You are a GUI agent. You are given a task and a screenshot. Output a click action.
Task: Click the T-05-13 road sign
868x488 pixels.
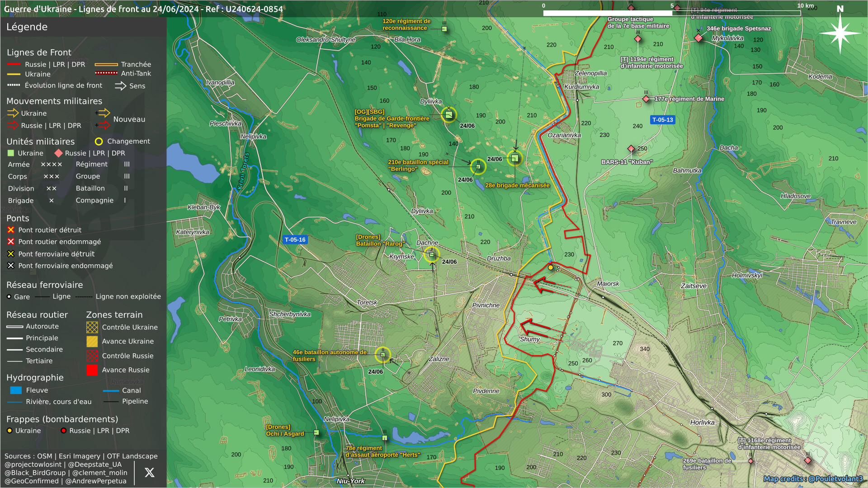coord(662,120)
